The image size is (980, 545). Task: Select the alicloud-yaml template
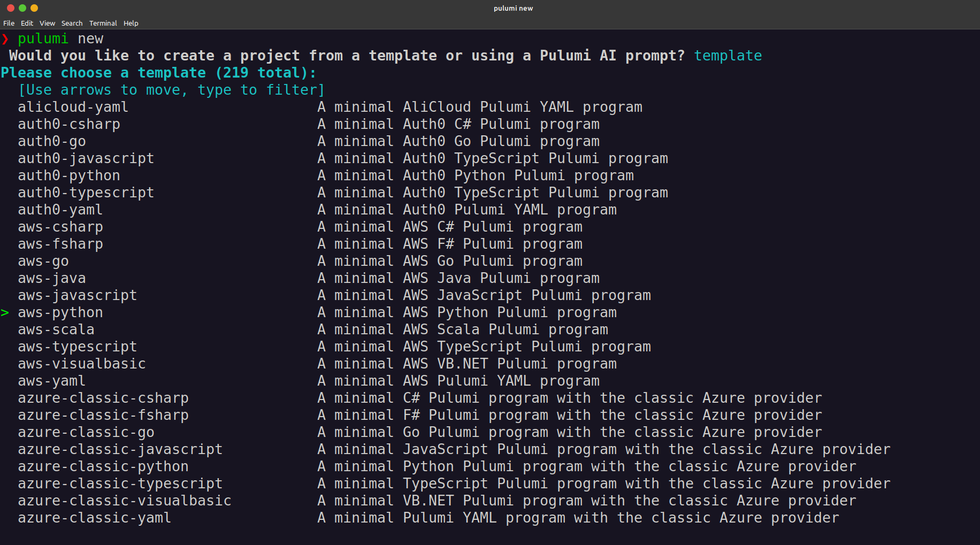tap(73, 106)
